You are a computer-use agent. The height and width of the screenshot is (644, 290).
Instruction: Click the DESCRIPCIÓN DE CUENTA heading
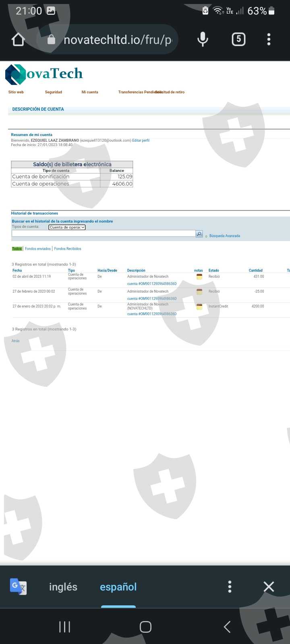tap(38, 109)
